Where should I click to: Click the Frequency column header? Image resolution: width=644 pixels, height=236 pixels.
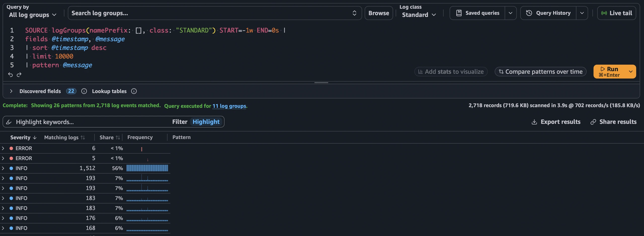point(140,137)
